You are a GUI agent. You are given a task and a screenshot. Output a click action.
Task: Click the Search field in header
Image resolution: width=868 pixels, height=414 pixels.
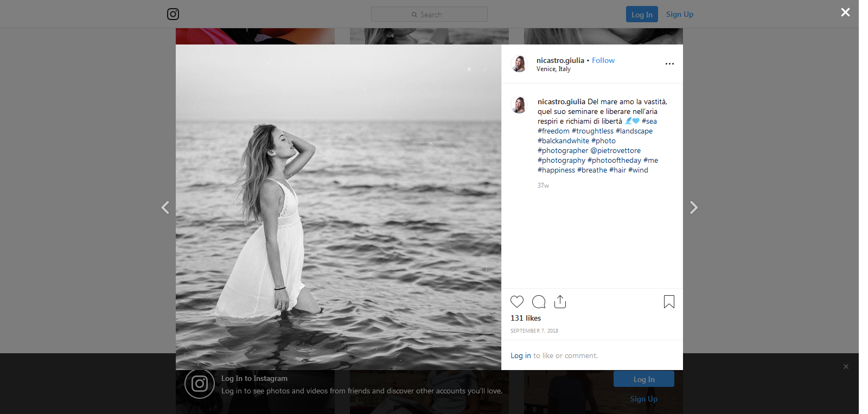click(x=429, y=14)
